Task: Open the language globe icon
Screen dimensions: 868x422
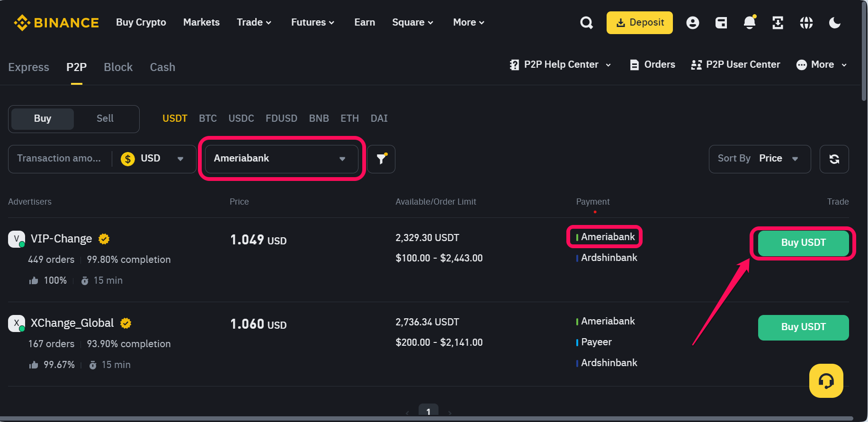Action: tap(806, 23)
